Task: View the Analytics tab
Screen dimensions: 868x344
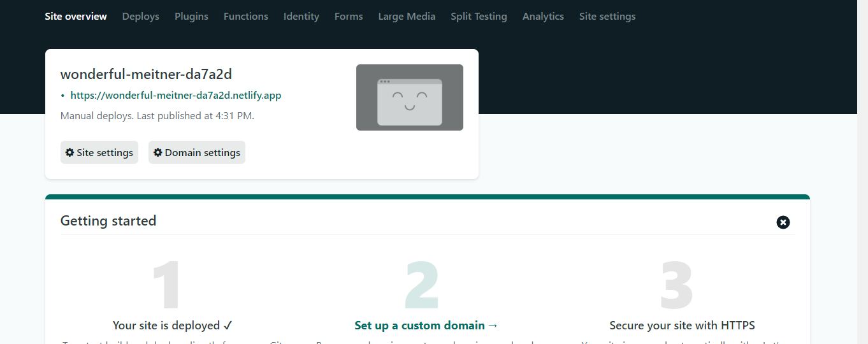Action: [543, 17]
